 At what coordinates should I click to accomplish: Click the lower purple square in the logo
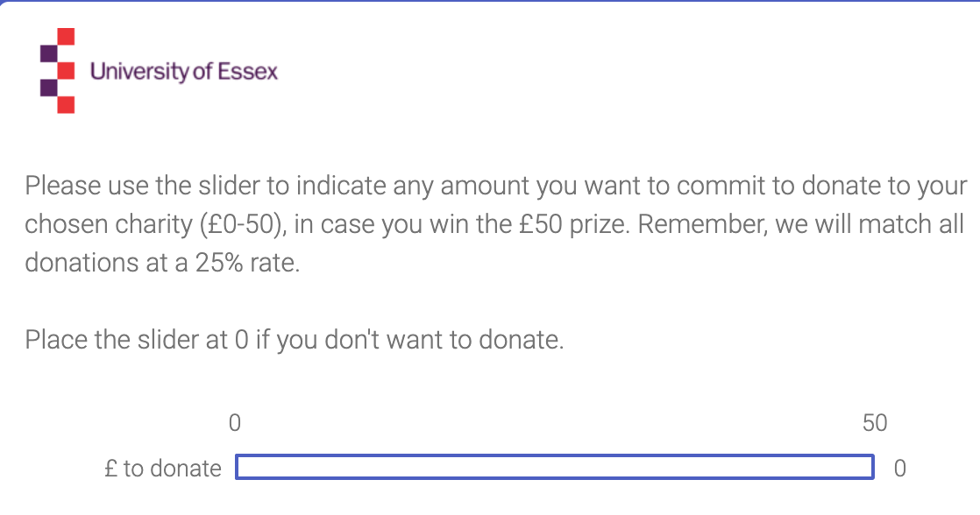click(49, 88)
